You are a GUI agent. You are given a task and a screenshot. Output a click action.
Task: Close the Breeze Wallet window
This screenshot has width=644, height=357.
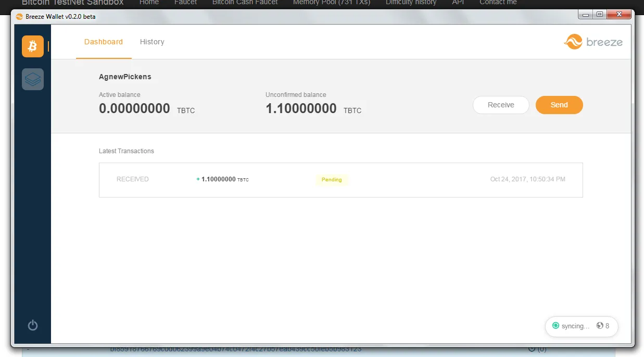pyautogui.click(x=619, y=15)
